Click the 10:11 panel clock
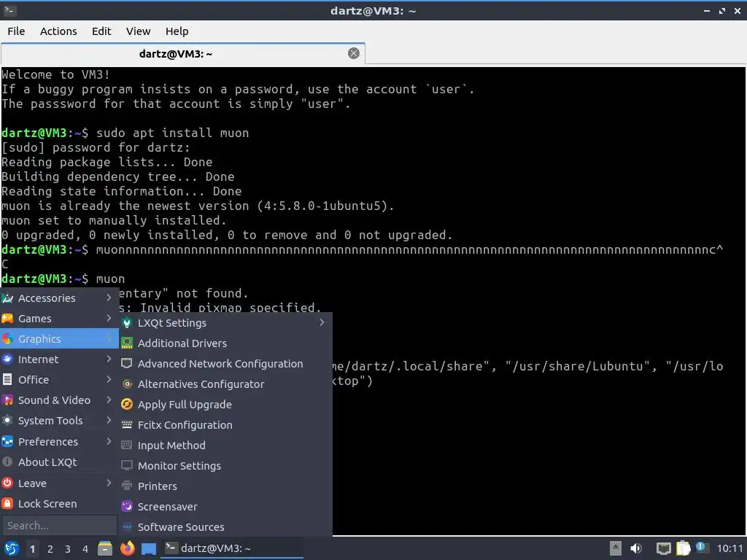 pyautogui.click(x=729, y=548)
